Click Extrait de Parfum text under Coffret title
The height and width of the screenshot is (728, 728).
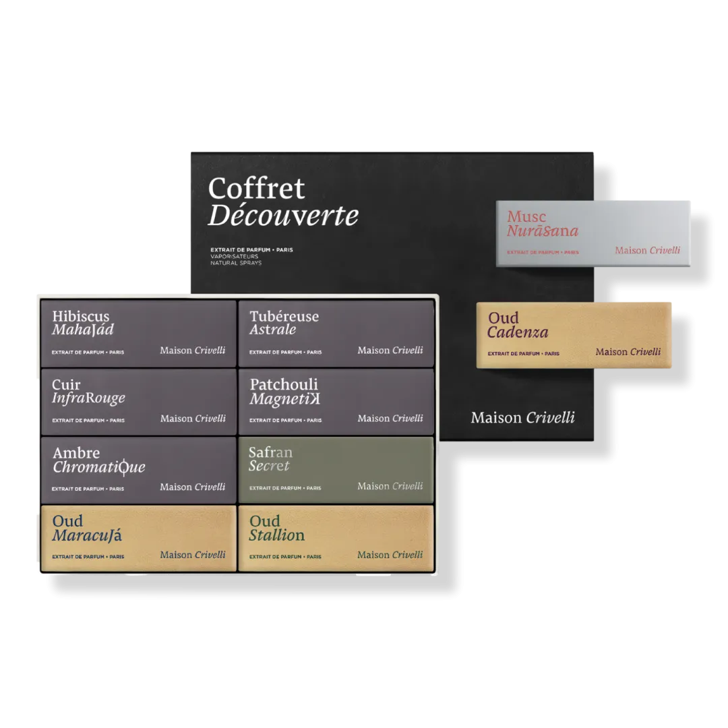pos(251,250)
